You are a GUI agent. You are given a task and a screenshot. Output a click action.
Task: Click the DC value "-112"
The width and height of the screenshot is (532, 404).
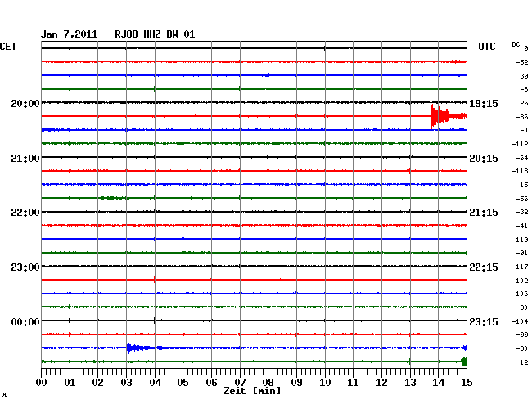(x=520, y=145)
